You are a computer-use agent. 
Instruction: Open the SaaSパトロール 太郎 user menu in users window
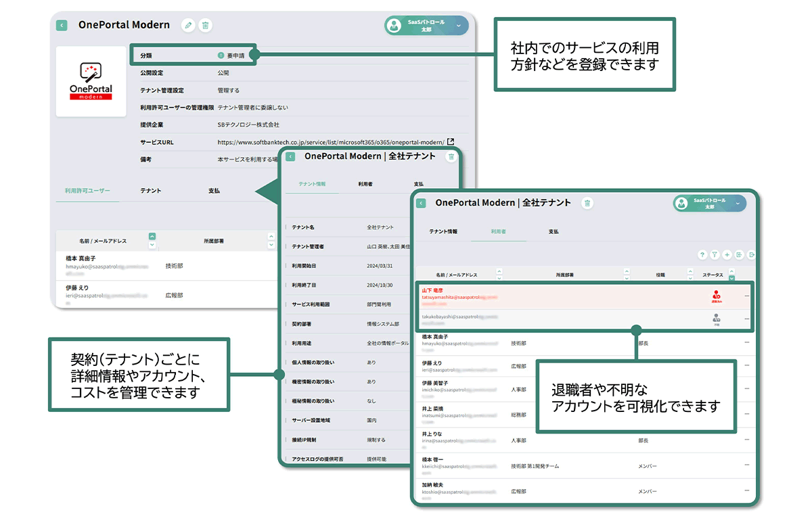coord(709,203)
